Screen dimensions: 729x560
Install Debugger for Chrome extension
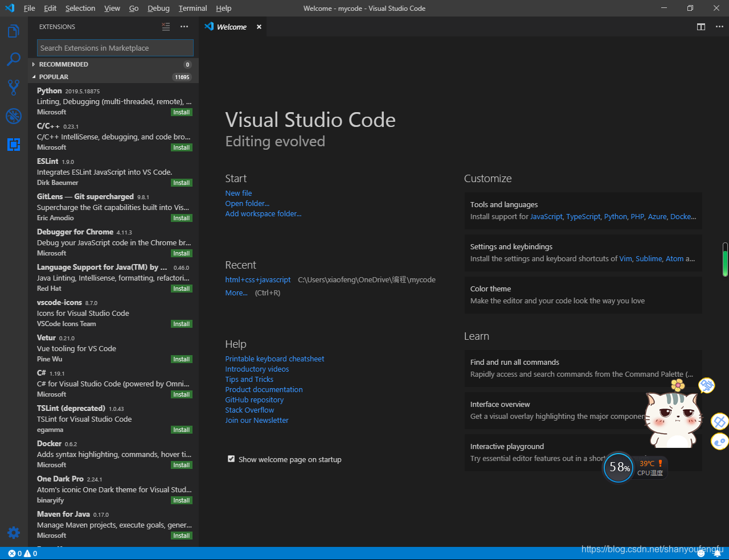(x=182, y=253)
